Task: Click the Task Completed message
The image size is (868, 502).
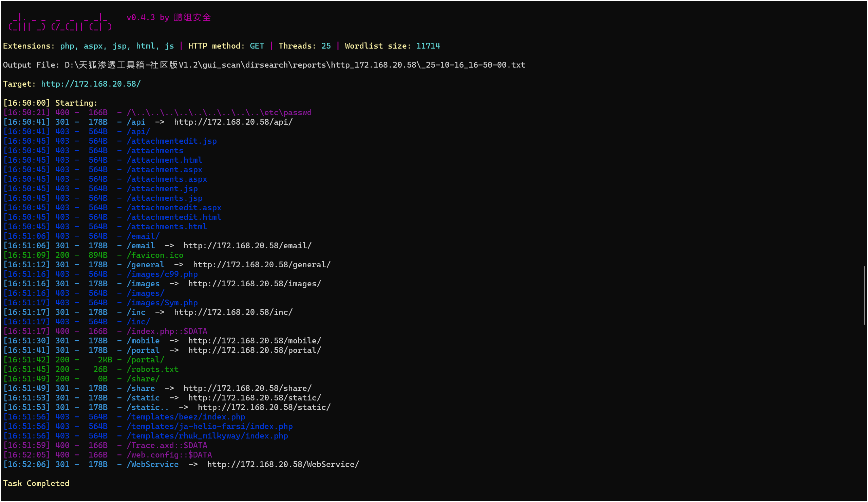Action: [x=36, y=483]
